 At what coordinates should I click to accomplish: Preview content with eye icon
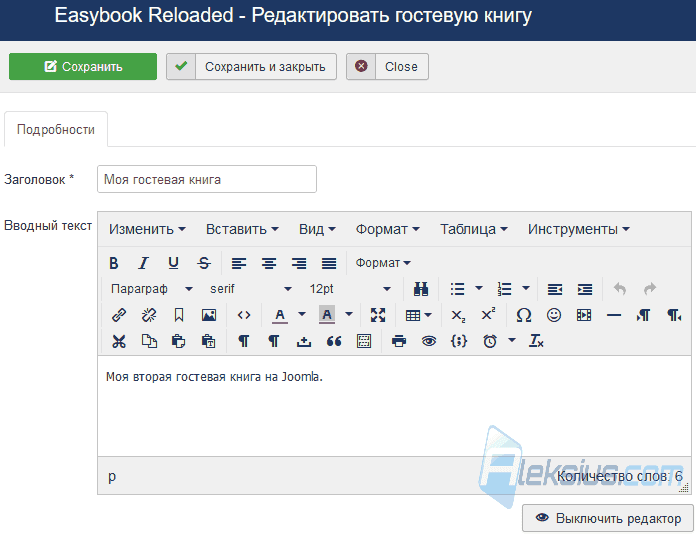point(429,341)
